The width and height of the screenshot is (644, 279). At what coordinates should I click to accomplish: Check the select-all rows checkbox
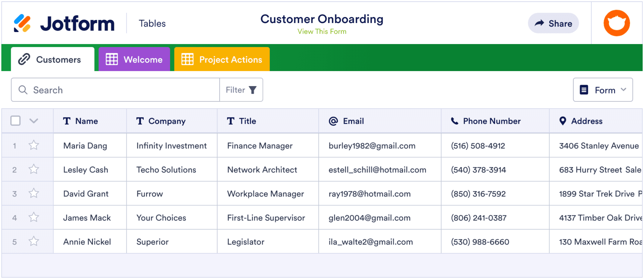coord(15,121)
